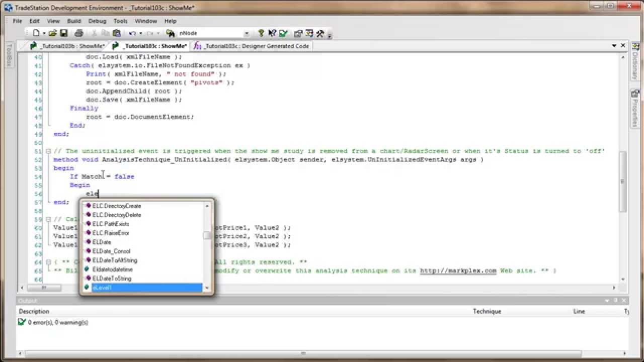Click the Save floppy disk icon
This screenshot has height=362, width=644.
[64, 34]
